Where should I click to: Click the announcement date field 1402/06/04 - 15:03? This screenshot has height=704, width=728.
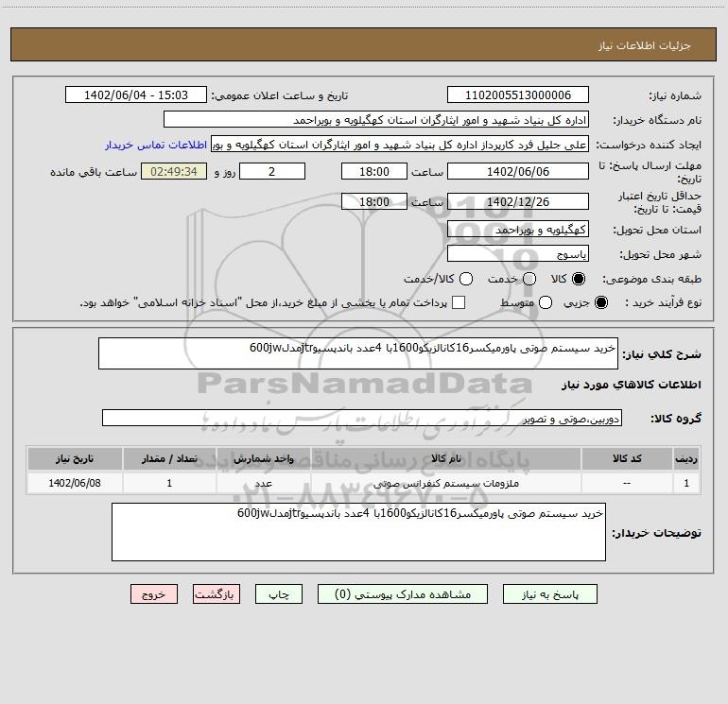(136, 95)
